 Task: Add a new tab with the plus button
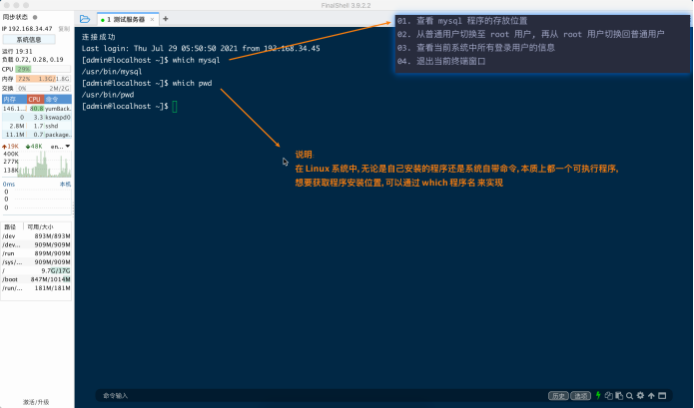(x=166, y=19)
